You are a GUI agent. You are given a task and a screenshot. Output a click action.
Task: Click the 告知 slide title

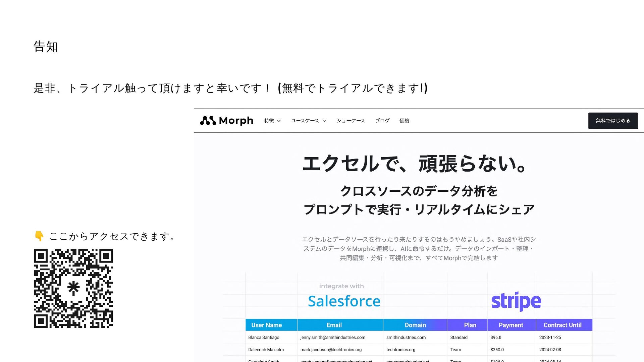46,47
